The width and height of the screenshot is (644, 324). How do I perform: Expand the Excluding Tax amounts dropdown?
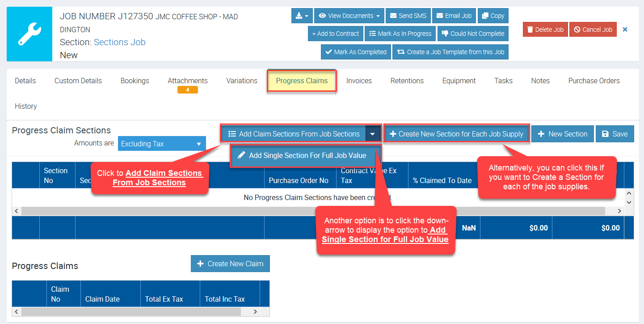point(162,144)
